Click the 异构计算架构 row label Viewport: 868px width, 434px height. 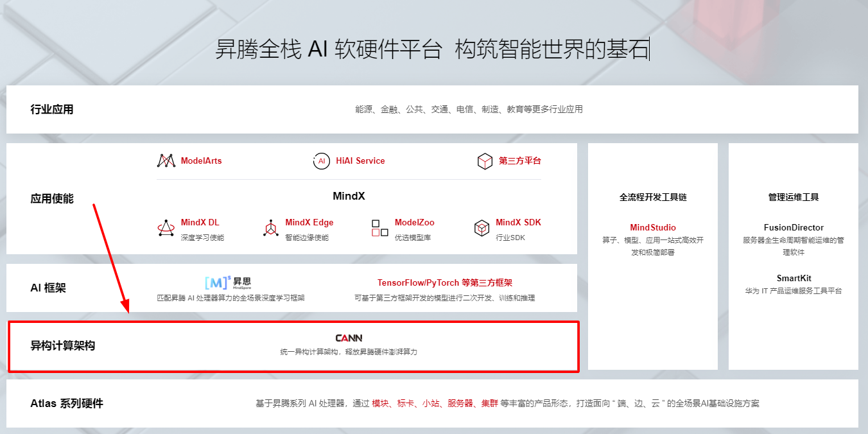pos(63,345)
